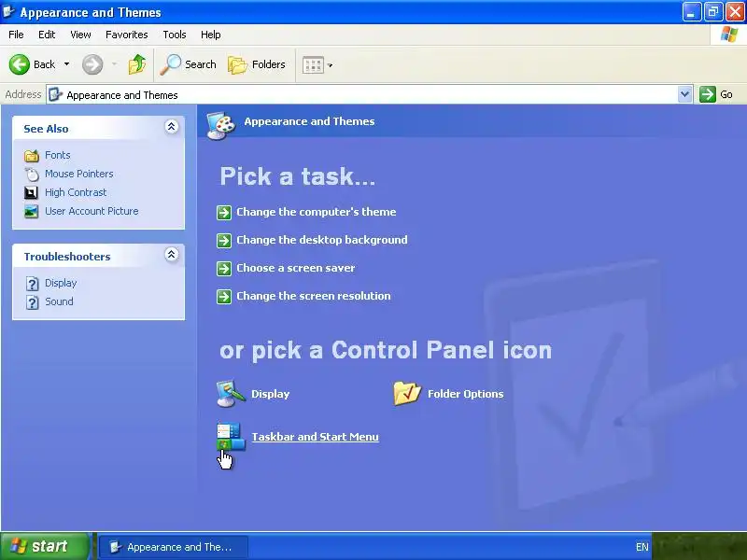The image size is (747, 560).
Task: Expand the Address bar dropdown list
Action: pyautogui.click(x=684, y=94)
